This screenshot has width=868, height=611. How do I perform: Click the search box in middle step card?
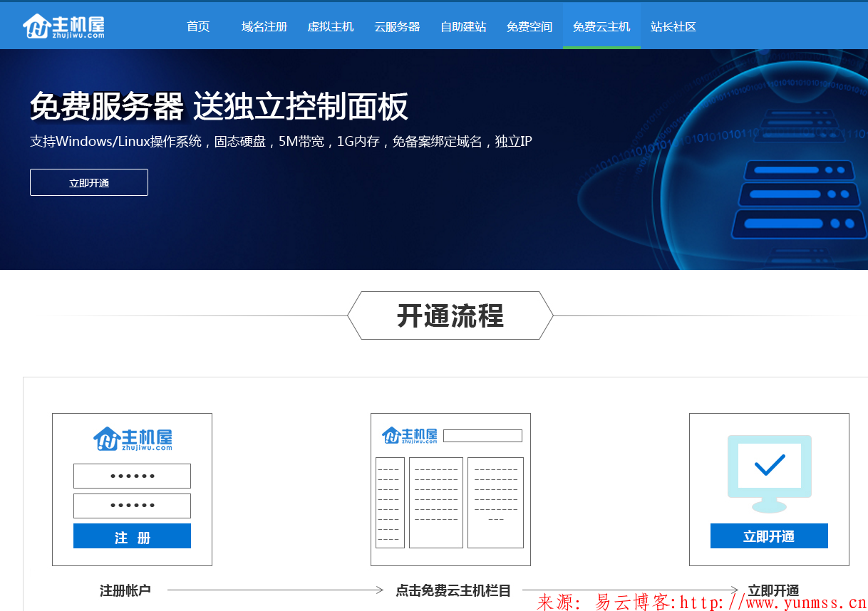[x=482, y=435]
